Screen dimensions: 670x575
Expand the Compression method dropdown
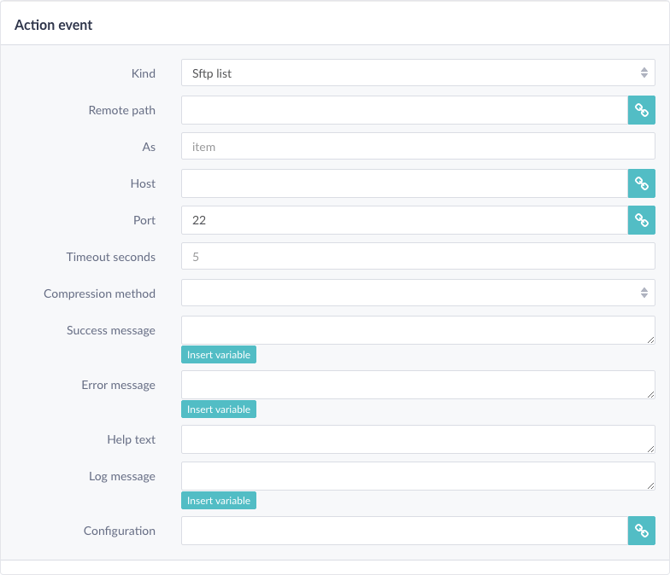click(418, 293)
